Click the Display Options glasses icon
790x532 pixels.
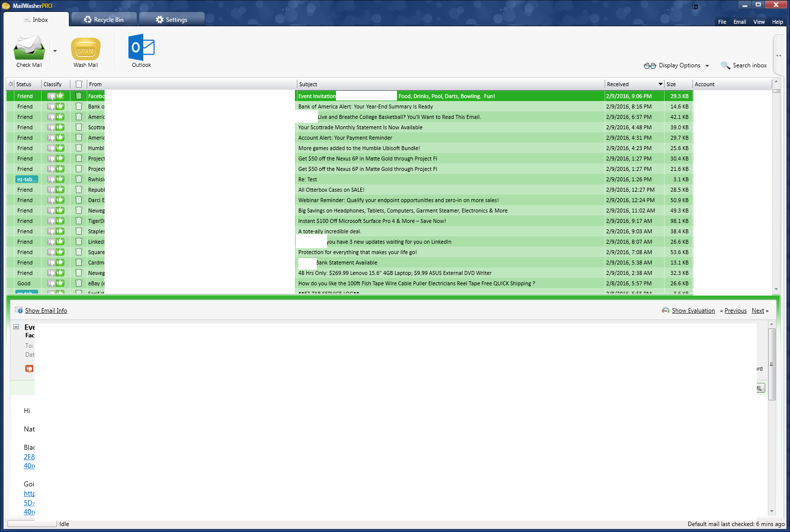(650, 65)
